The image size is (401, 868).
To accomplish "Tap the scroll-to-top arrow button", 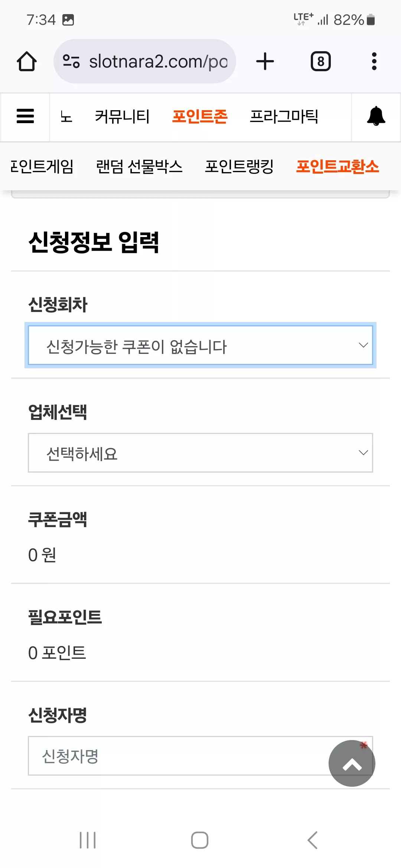I will [352, 763].
